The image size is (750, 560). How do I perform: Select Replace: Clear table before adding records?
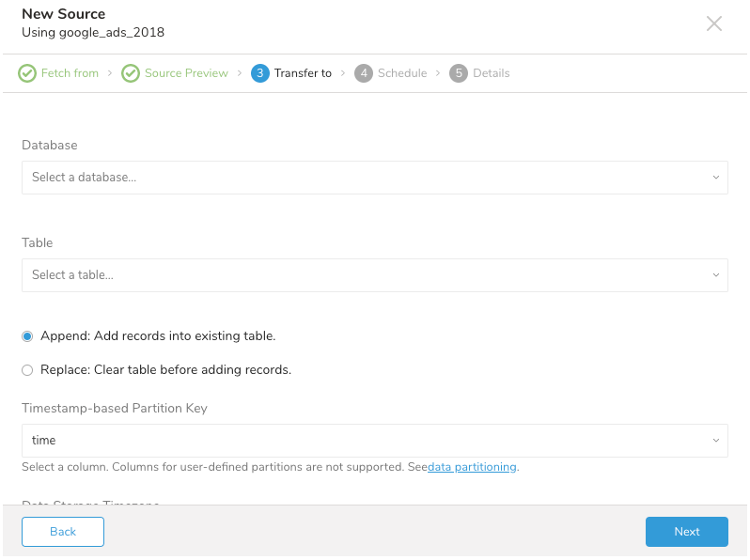(27, 370)
